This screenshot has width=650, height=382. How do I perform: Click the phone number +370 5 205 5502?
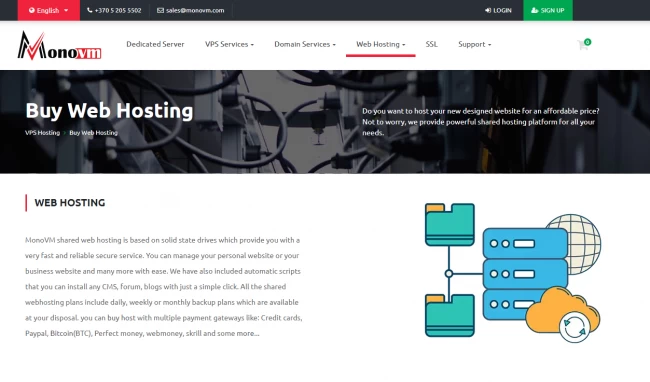[x=118, y=10]
